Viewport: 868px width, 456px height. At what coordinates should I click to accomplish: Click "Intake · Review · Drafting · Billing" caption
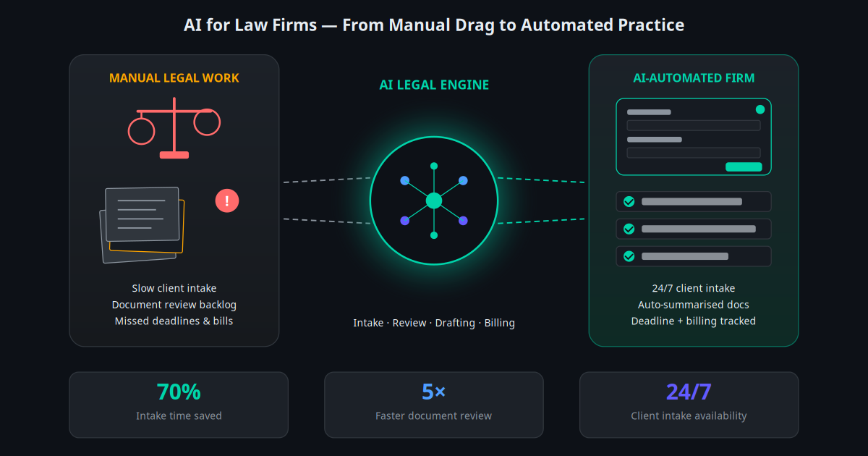click(434, 323)
